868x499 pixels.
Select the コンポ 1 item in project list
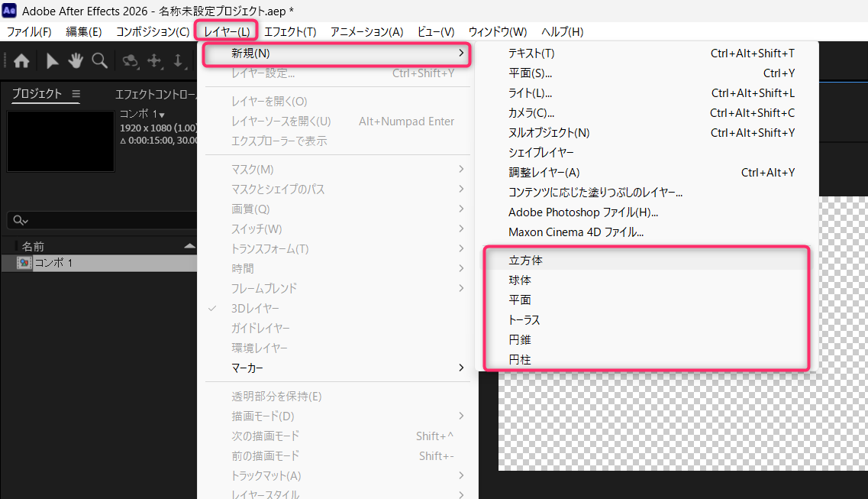coord(100,263)
